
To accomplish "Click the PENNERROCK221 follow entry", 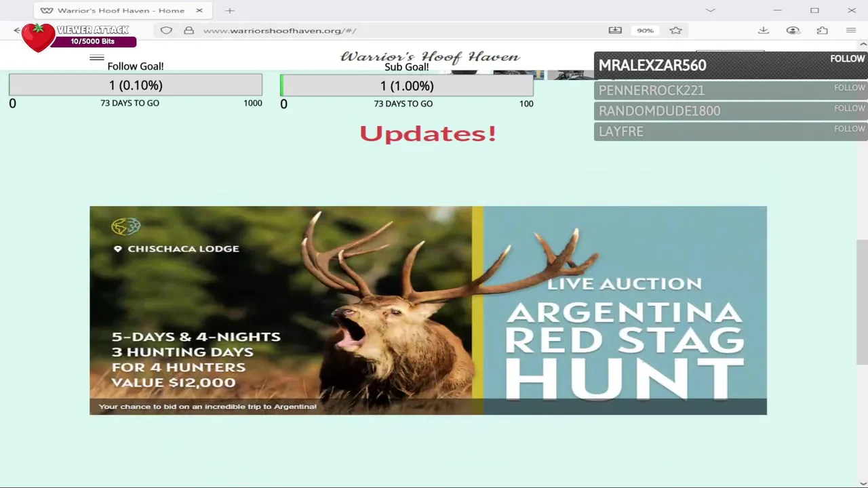I will [x=731, y=90].
